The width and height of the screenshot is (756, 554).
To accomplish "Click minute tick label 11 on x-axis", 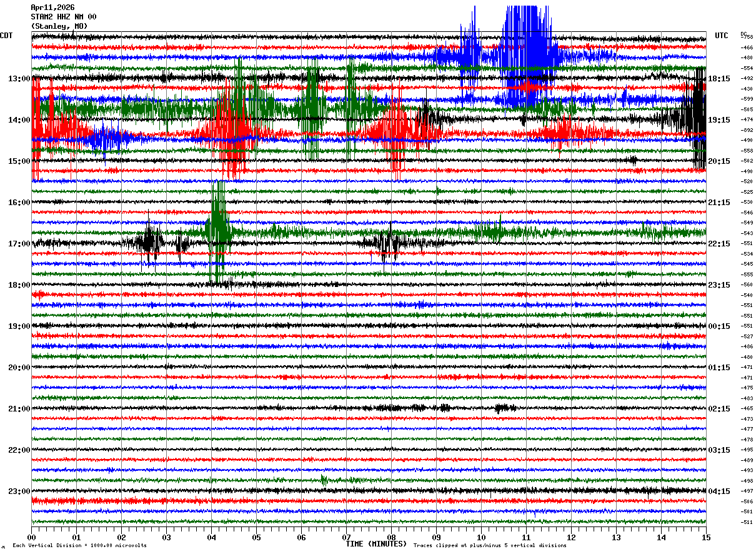I will point(527,537).
